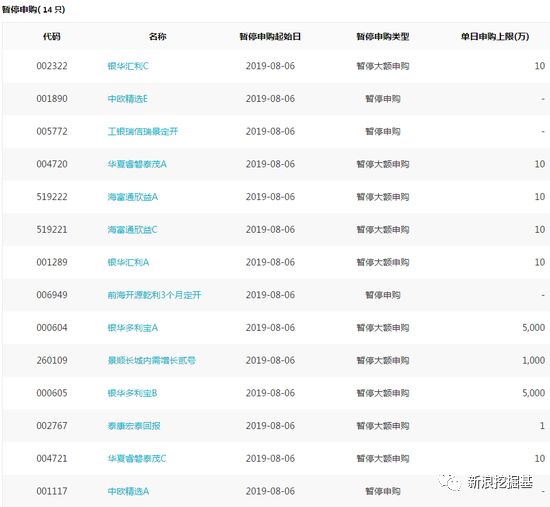Click the 5,000 limit for 银华多利宝B
Viewport: 550px width, 507px height.
[534, 393]
